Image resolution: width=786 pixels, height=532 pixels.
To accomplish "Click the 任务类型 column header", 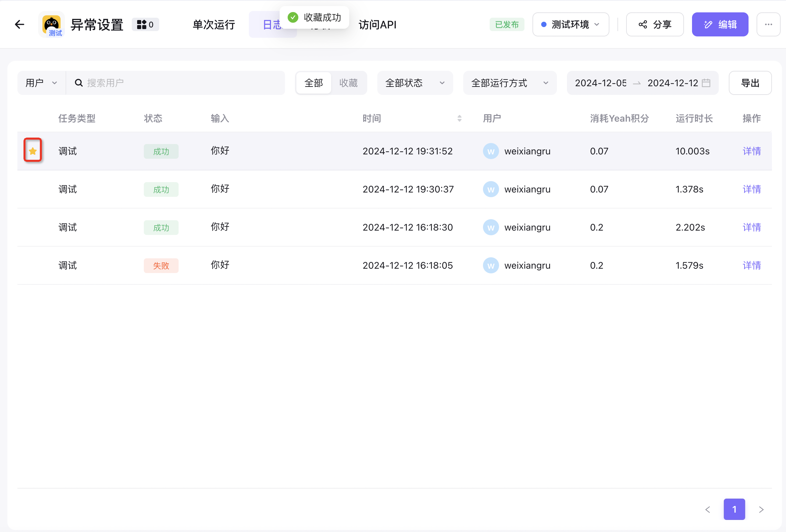I will 77,118.
